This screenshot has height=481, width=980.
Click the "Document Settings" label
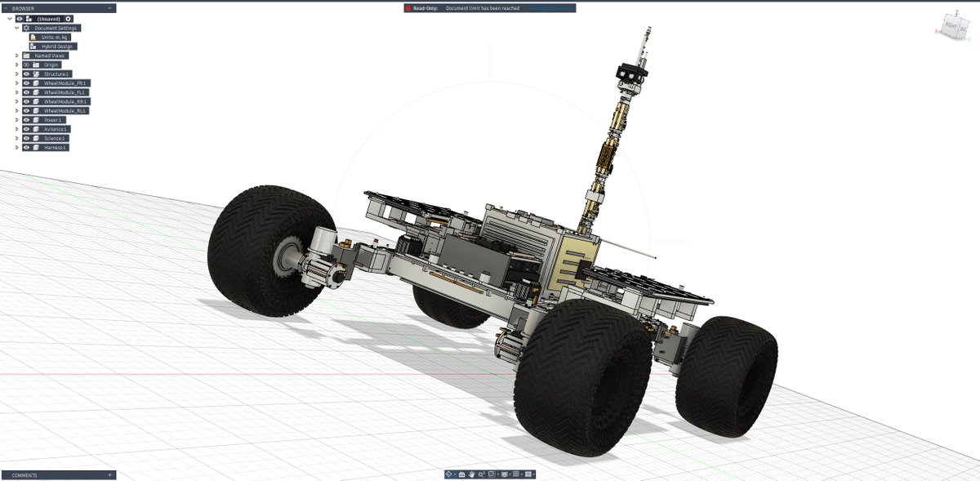pos(56,28)
